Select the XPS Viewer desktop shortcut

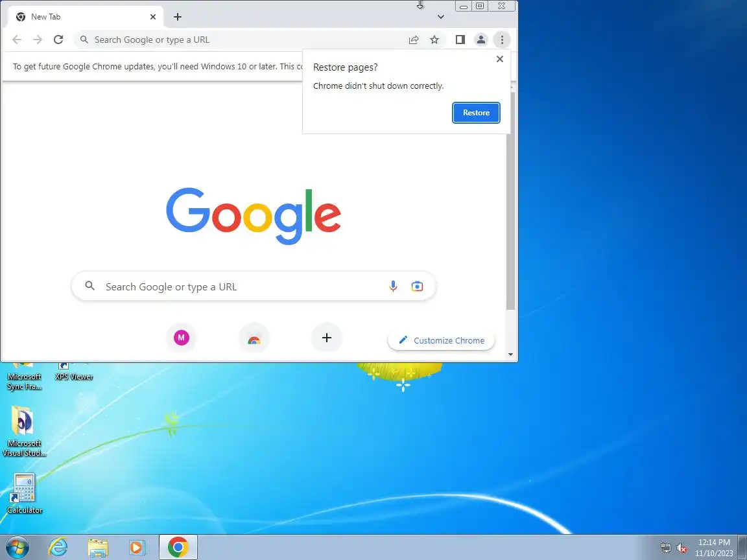click(74, 372)
